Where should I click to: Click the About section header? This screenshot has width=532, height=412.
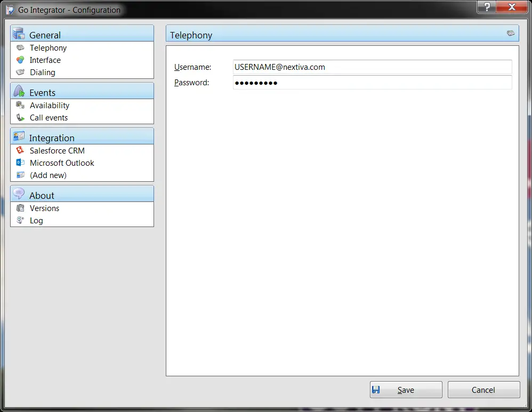(x=82, y=194)
